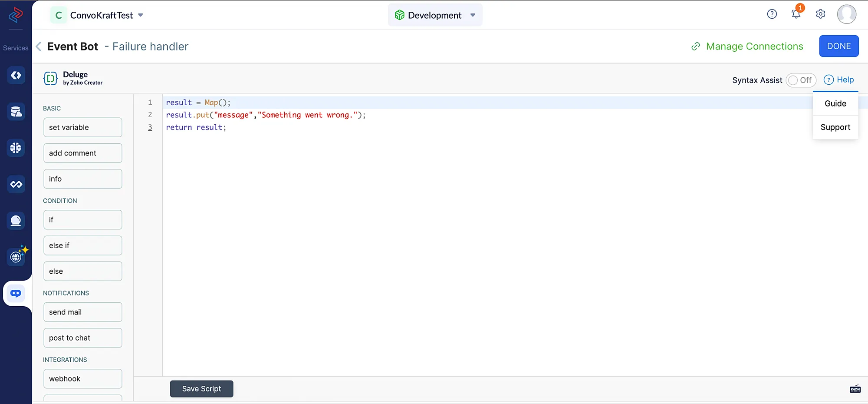Click the keyboard shortcuts icon
The image size is (868, 404).
point(855,389)
